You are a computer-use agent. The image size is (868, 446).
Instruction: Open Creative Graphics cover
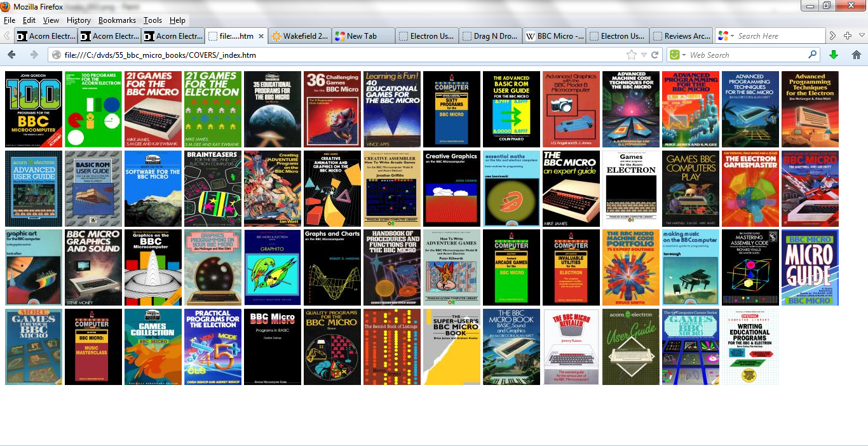coord(452,189)
